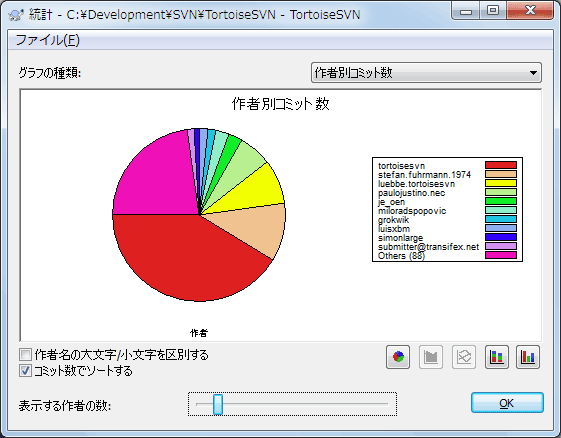561x438 pixels.
Task: Close the statistics dialog window
Action: point(530,11)
